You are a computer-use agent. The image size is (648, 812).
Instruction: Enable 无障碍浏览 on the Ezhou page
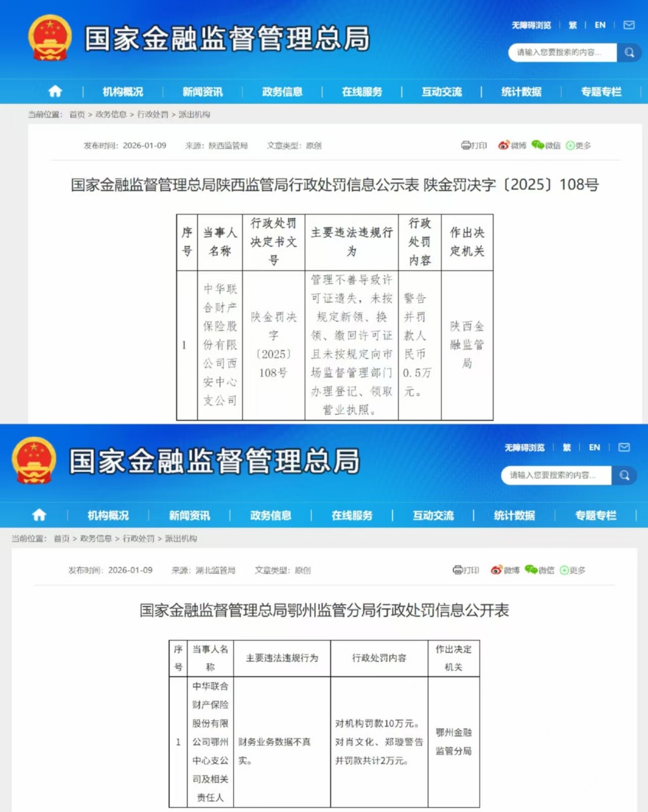pyautogui.click(x=524, y=448)
